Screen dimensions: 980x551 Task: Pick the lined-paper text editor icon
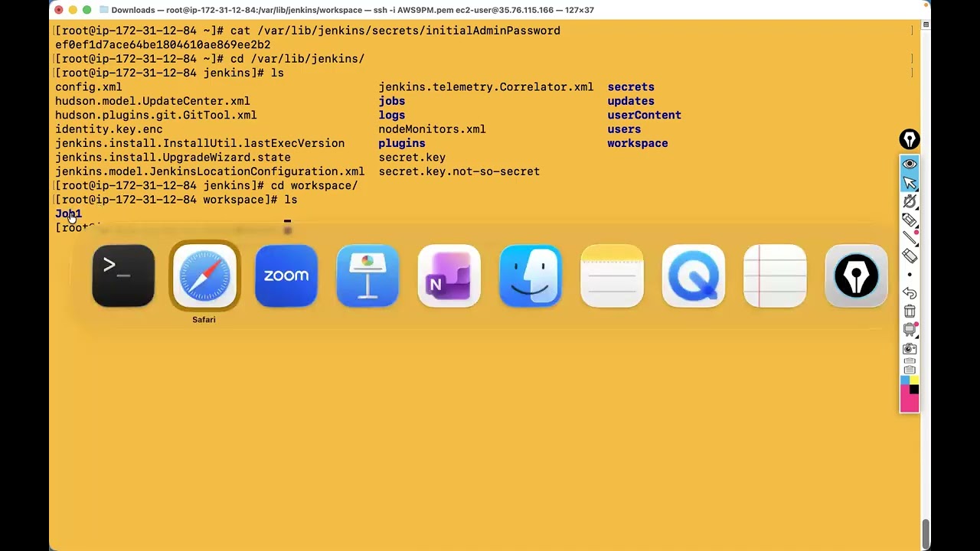coord(775,276)
